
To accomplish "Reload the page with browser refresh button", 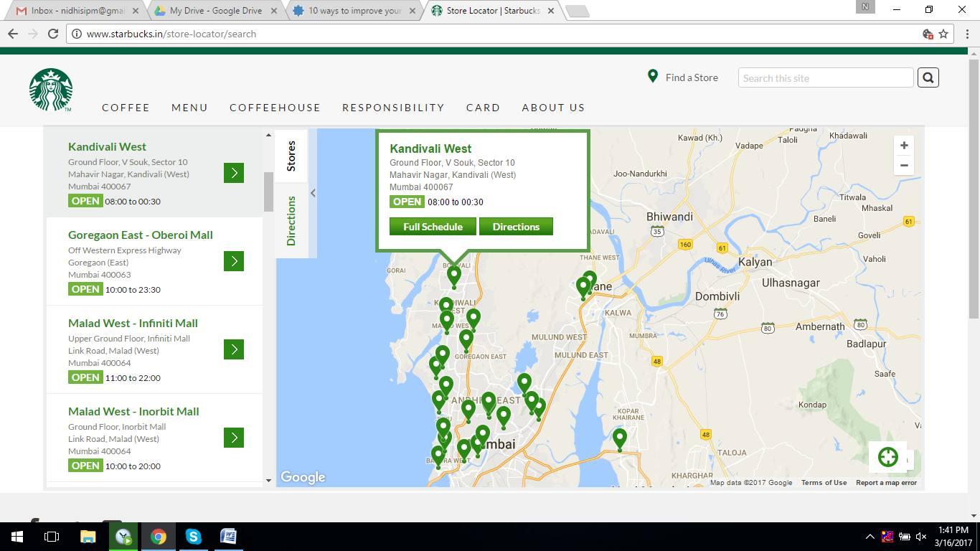I will tap(53, 34).
